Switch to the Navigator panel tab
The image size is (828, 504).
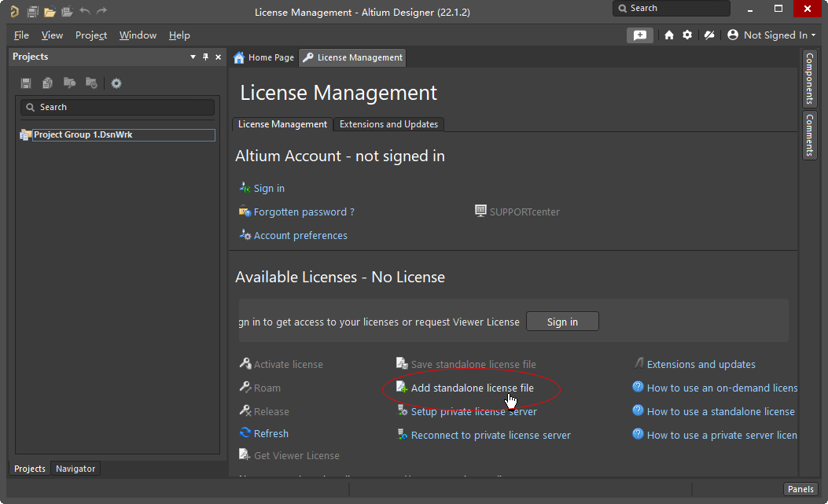coord(75,469)
